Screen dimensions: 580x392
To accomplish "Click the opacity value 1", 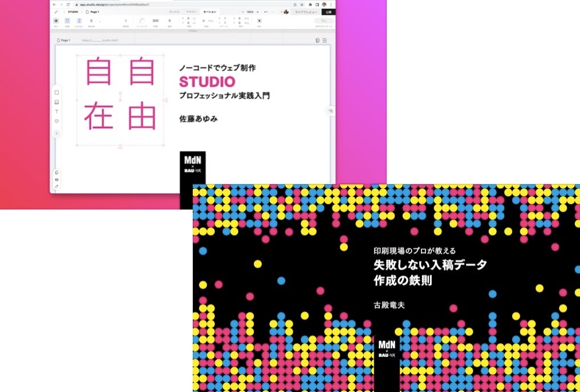I will coord(126,21).
